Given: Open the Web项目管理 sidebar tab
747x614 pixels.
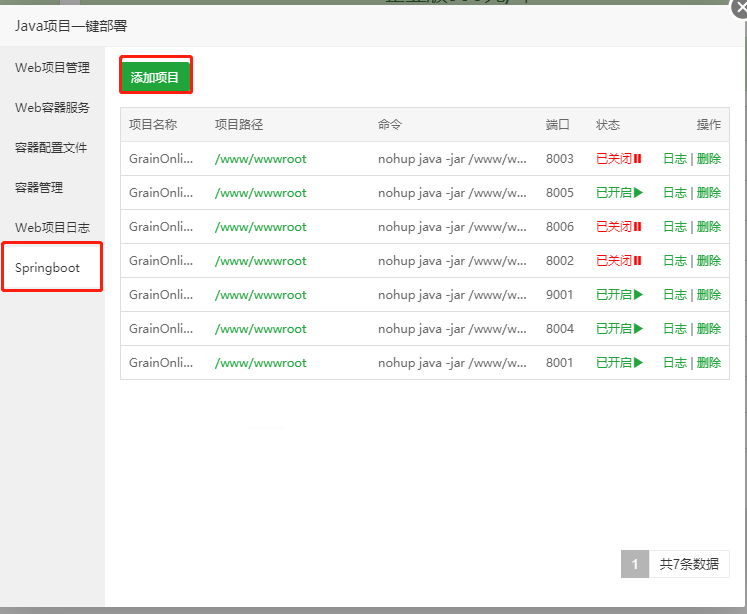Looking at the screenshot, I should click(x=52, y=68).
